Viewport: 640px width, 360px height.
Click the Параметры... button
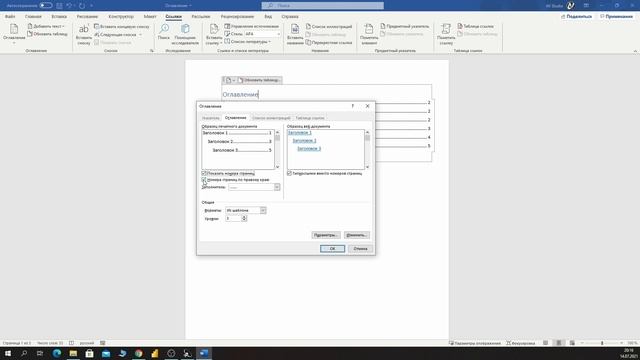coord(325,235)
